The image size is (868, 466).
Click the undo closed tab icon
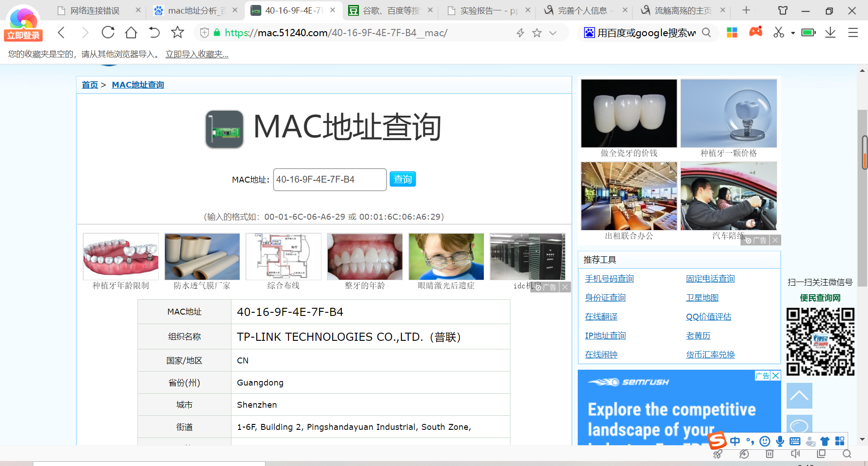coord(154,33)
